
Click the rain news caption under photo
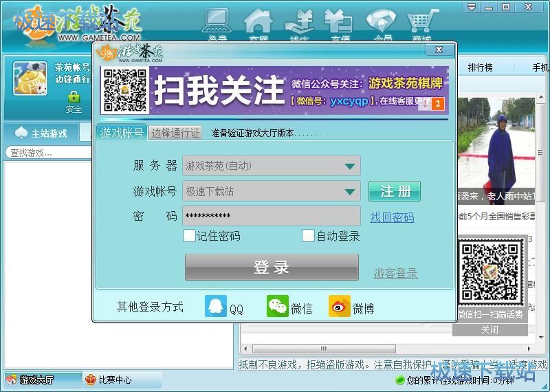pos(496,196)
